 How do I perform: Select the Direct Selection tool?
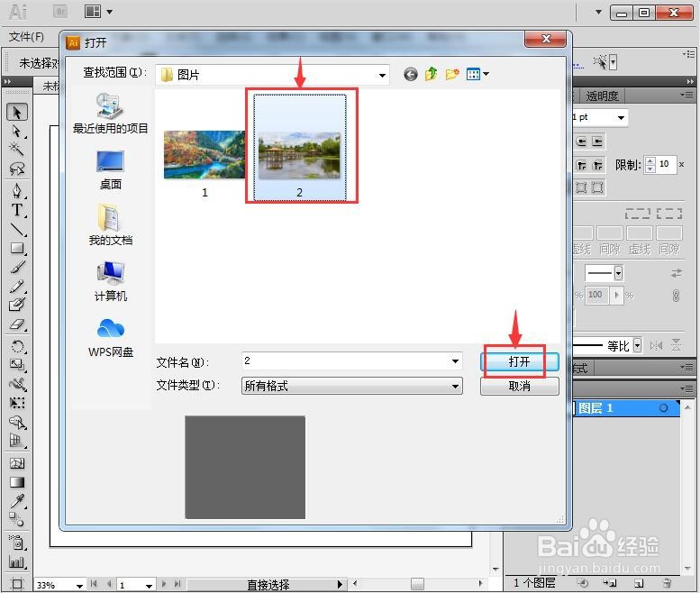coord(17,132)
